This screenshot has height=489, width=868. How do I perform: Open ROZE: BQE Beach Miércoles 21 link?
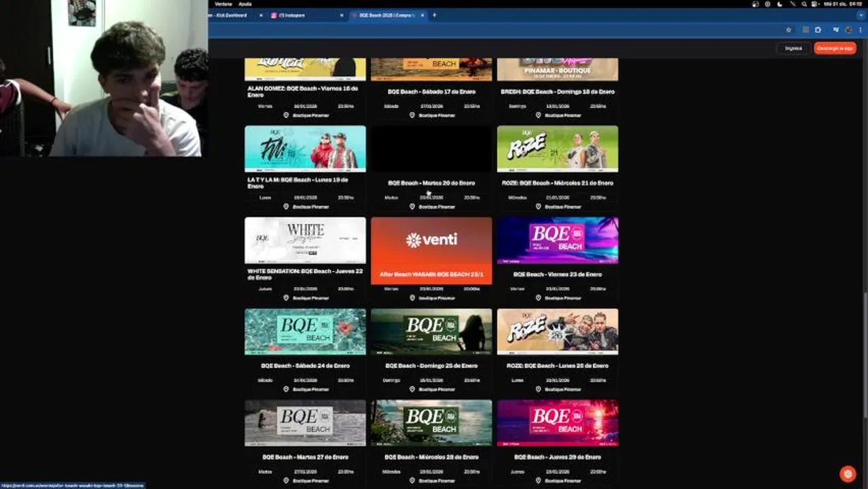[558, 183]
